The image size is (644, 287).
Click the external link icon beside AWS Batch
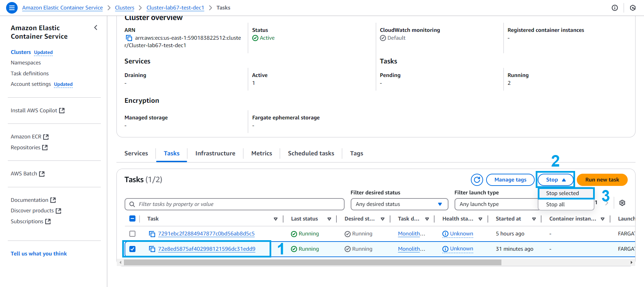tap(42, 174)
